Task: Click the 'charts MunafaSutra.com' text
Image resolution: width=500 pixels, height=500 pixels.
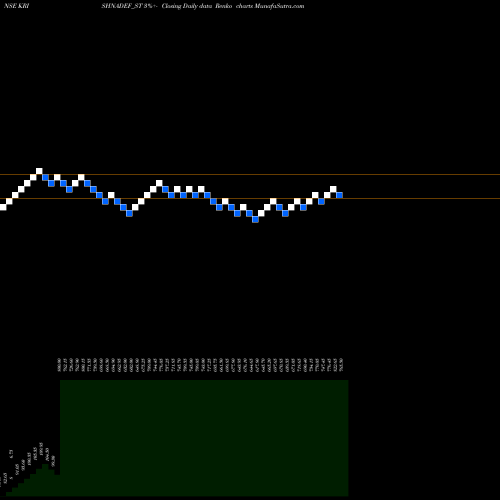Action: coord(270,6)
